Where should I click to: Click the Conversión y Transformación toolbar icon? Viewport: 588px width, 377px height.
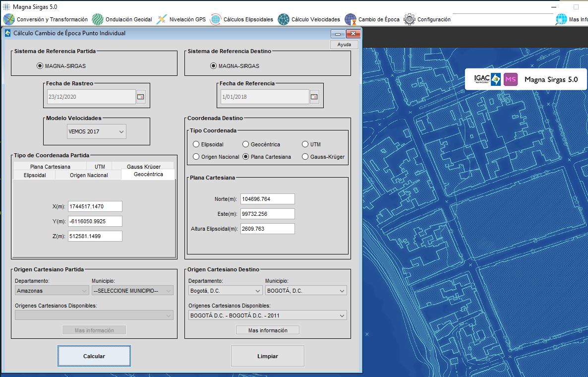click(9, 19)
